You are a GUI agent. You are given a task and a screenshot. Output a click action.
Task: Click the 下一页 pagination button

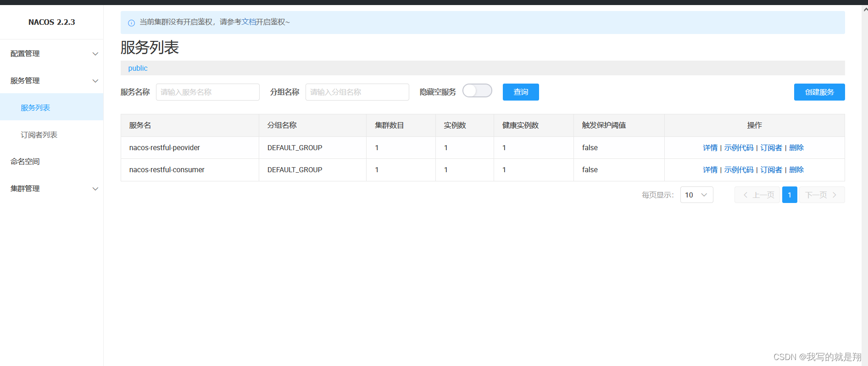(822, 195)
